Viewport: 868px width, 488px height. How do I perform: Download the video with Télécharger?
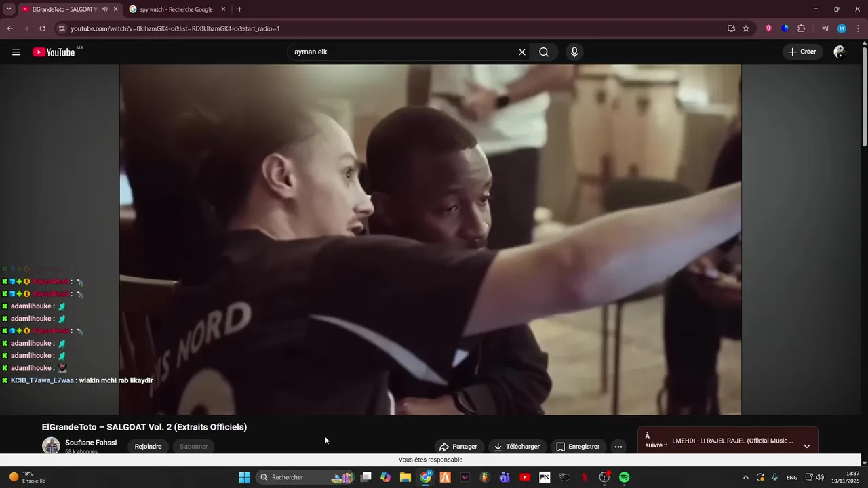pos(517,447)
